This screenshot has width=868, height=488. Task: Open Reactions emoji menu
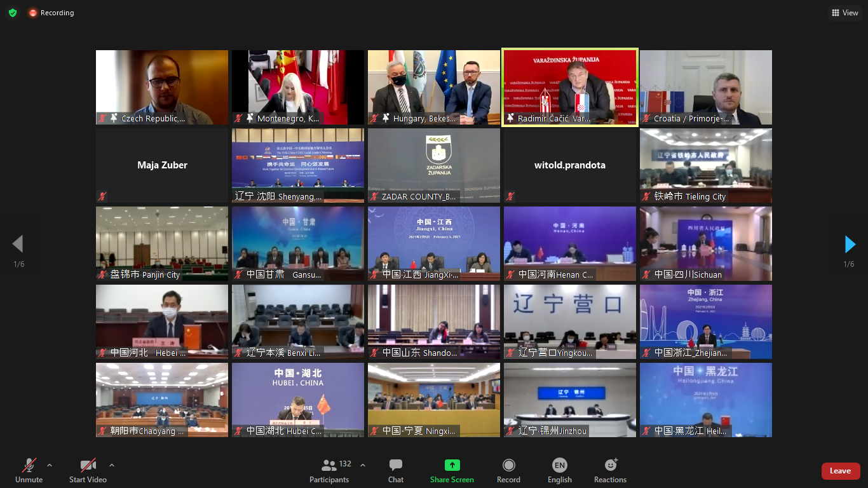click(610, 471)
